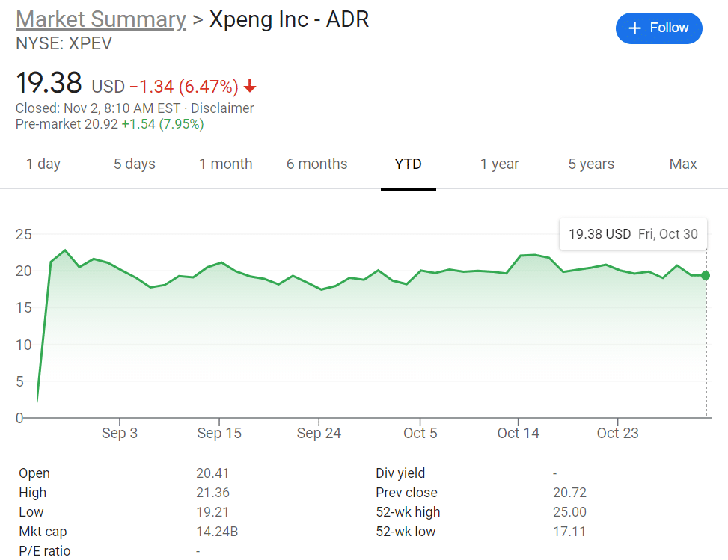
Task: Switch to the 1 day tab
Action: click(43, 164)
